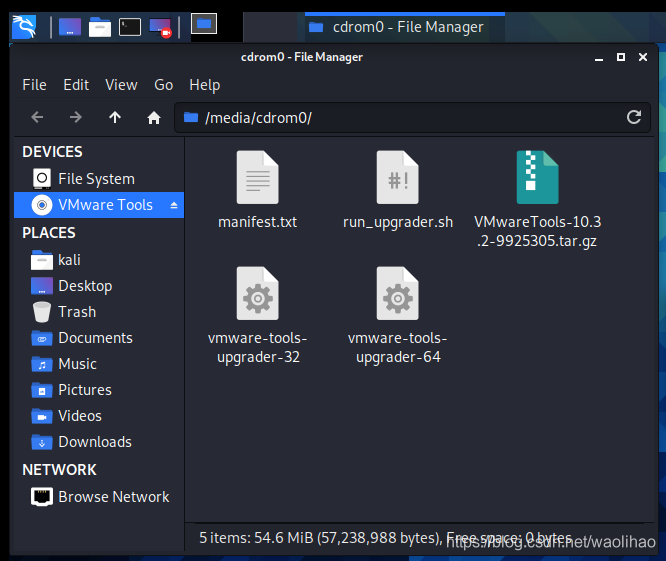
Task: Open the Edit menu
Action: click(76, 85)
